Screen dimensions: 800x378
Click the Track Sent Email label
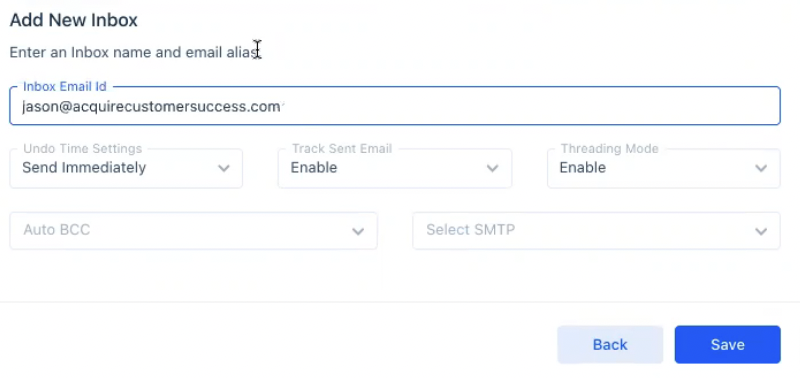click(x=342, y=149)
